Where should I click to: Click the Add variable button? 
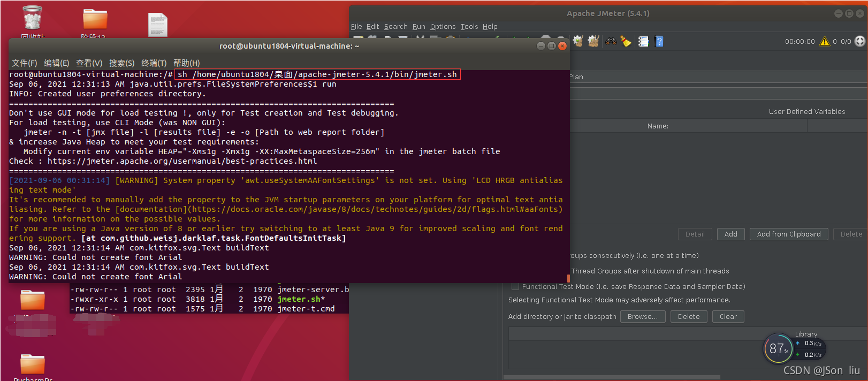[x=730, y=234]
